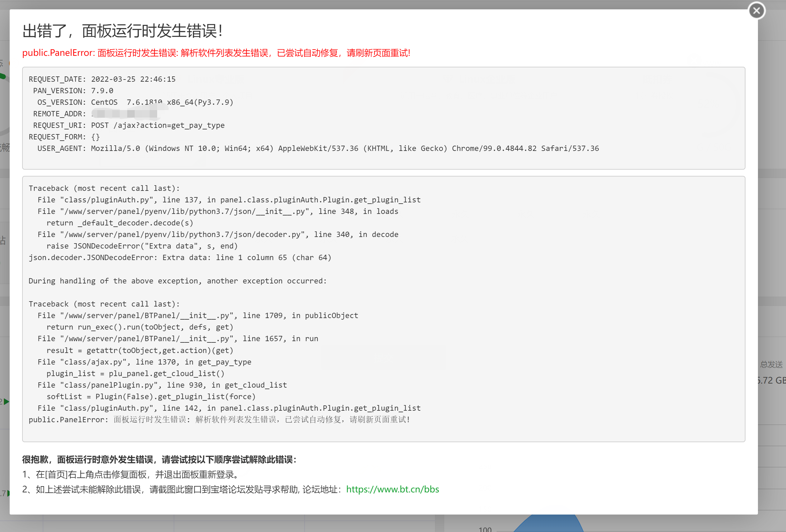Click 'softList = Plugin(False).get_plugin_list(force)' line
Viewport: 786px width, 532px height.
[151, 396]
